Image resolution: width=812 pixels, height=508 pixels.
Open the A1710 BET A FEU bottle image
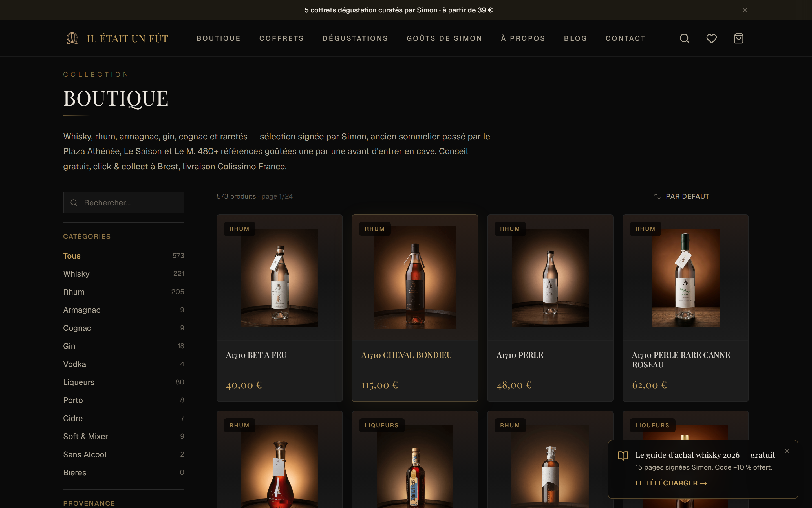279,277
